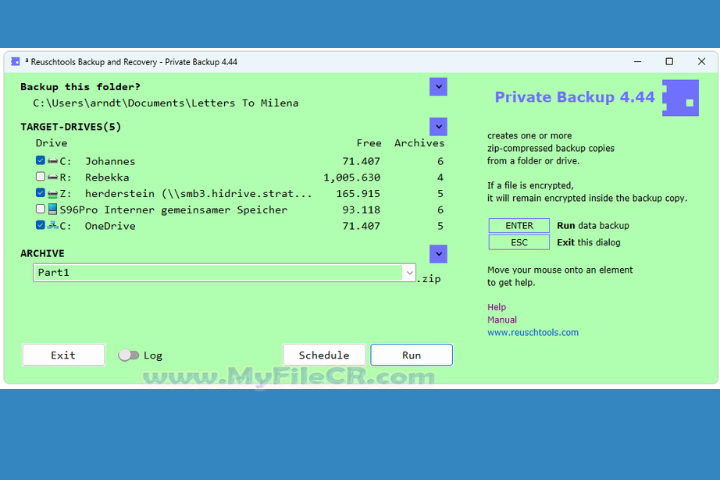Open the TARGET-DRIVES dropdown arrow
The image size is (720, 480).
(439, 127)
